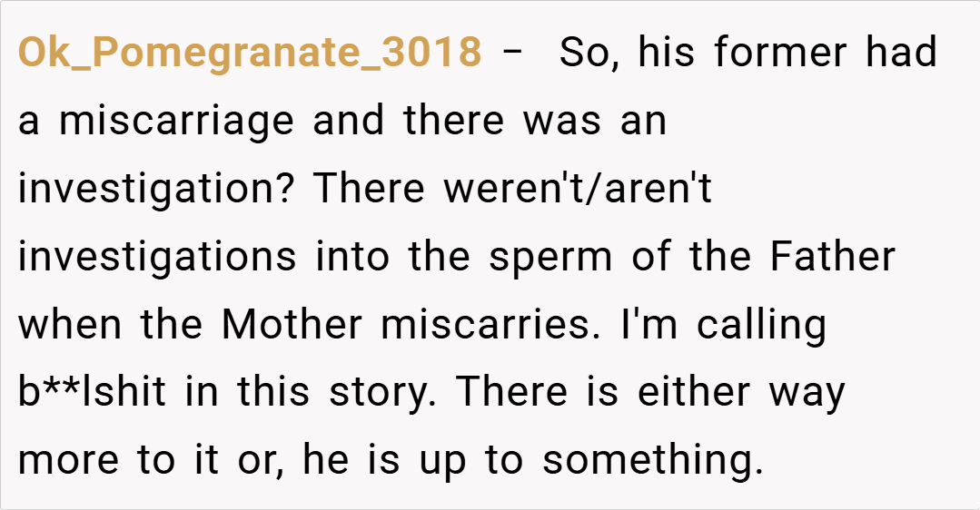Click the word "more" on the last line
Screen dimensions: 980x510
[x=69, y=462]
